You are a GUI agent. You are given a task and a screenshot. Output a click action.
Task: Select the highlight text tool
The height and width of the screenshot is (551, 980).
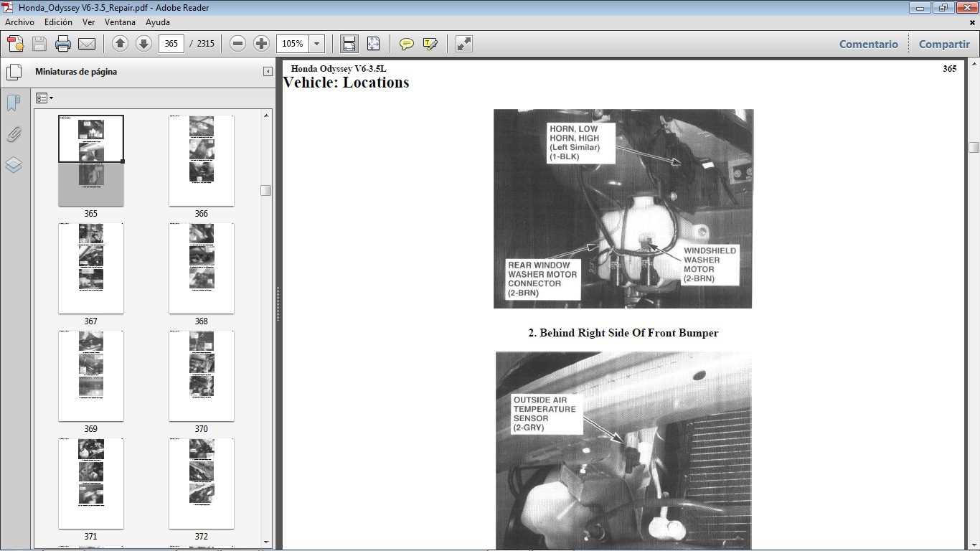[430, 44]
